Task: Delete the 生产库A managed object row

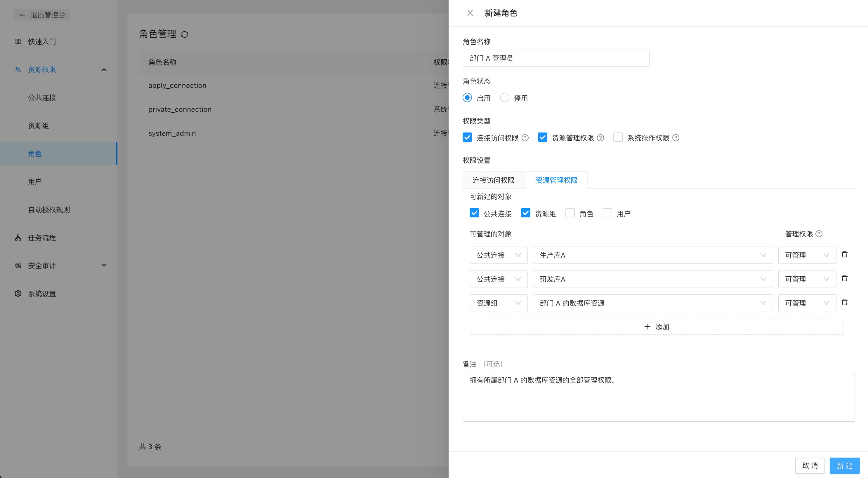Action: [x=844, y=254]
